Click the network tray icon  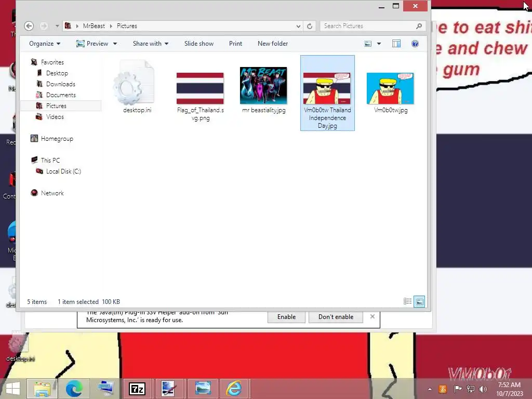coord(471,389)
